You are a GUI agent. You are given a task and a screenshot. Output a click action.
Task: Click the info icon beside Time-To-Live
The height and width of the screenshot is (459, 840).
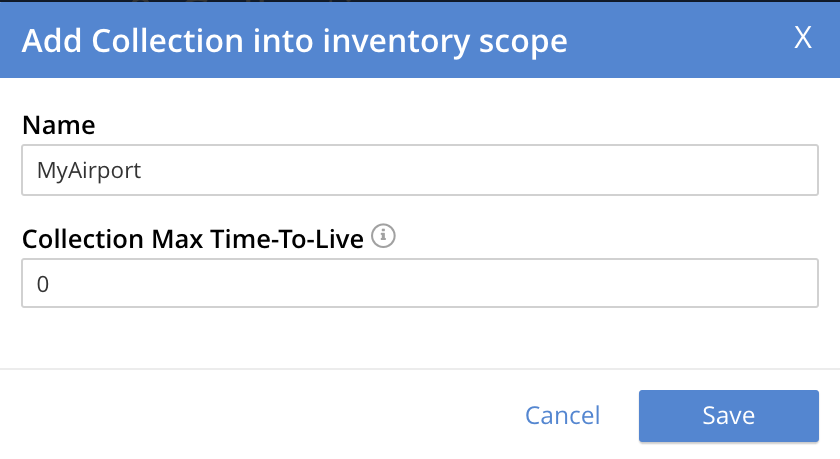(384, 237)
